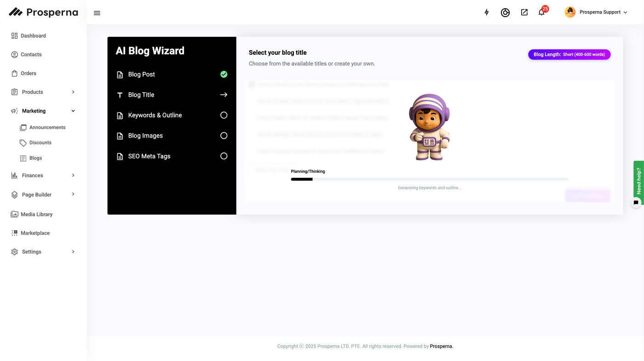Click the circular ring icon in the header
644x361 pixels.
pyautogui.click(x=505, y=12)
